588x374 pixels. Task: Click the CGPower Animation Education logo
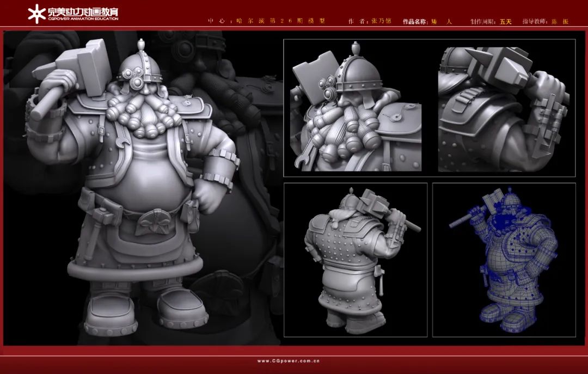pos(73,14)
